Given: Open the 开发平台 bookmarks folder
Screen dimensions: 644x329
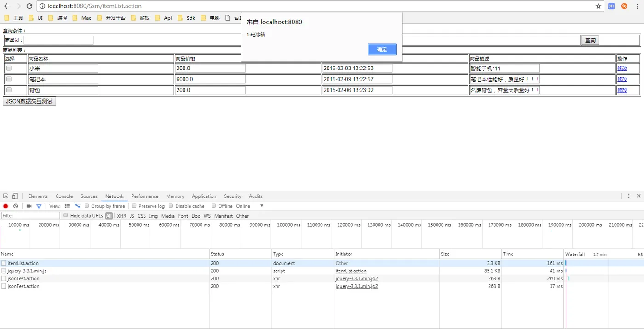Looking at the screenshot, I should click(111, 18).
